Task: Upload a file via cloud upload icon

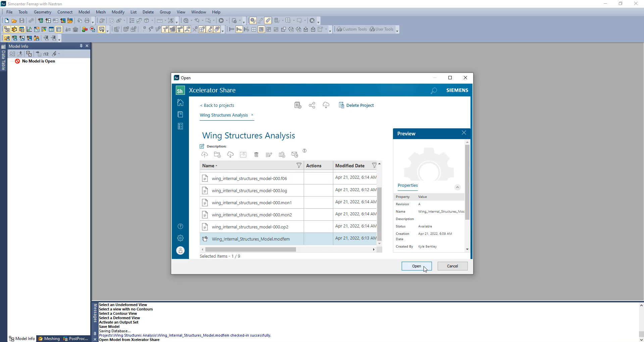Action: 204,155
